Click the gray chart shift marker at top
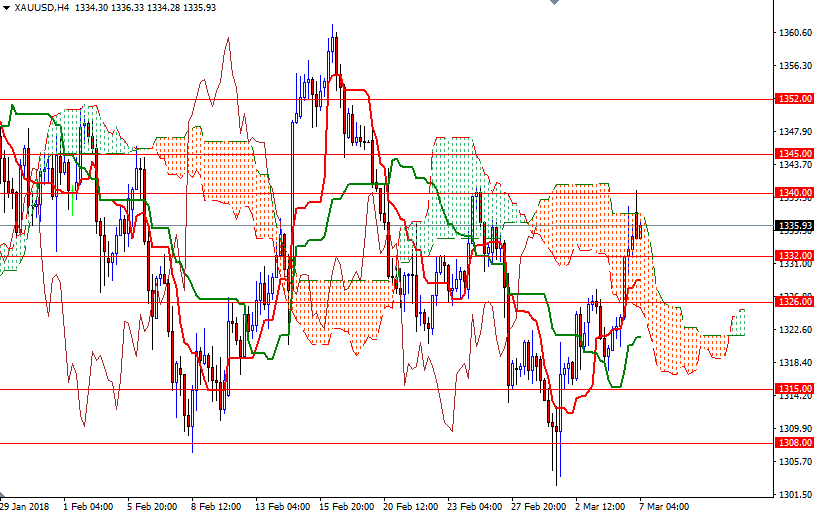Screen dimensions: 814x514 [553, 4]
